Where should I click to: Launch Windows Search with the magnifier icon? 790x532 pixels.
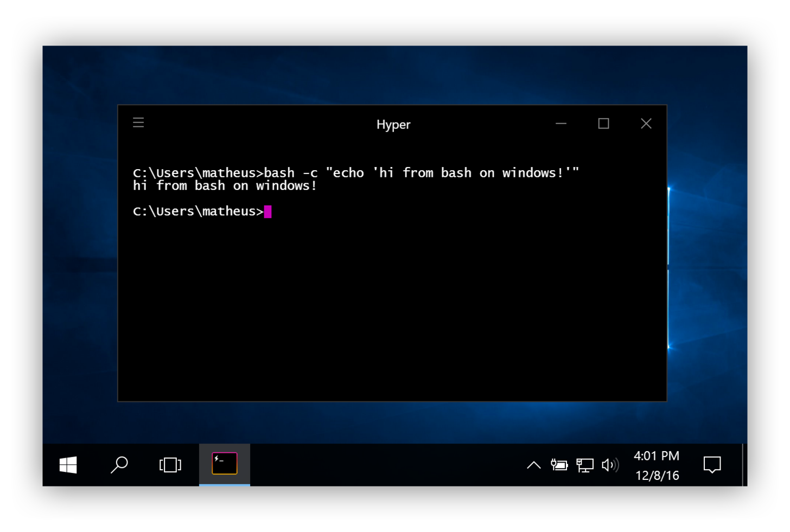coord(119,465)
